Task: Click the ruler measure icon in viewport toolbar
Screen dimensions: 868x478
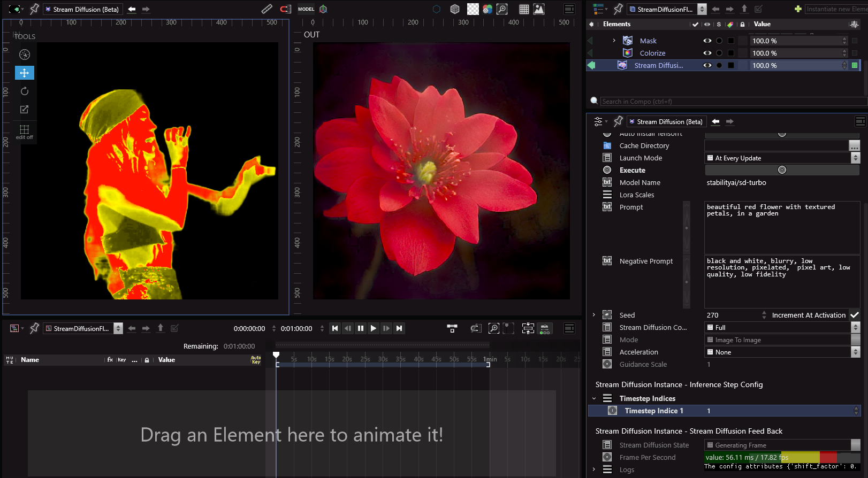Action: [267, 9]
